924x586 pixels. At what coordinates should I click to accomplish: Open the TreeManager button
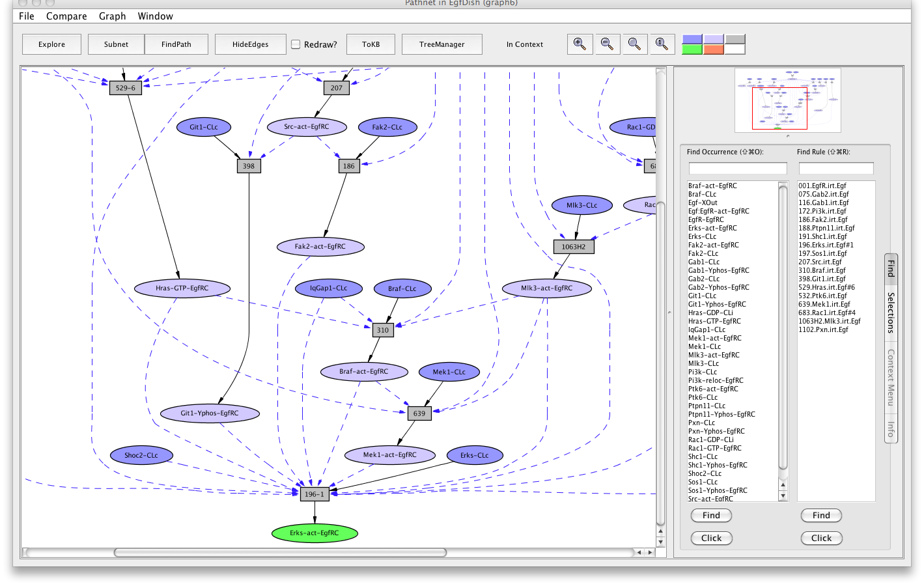tap(442, 44)
